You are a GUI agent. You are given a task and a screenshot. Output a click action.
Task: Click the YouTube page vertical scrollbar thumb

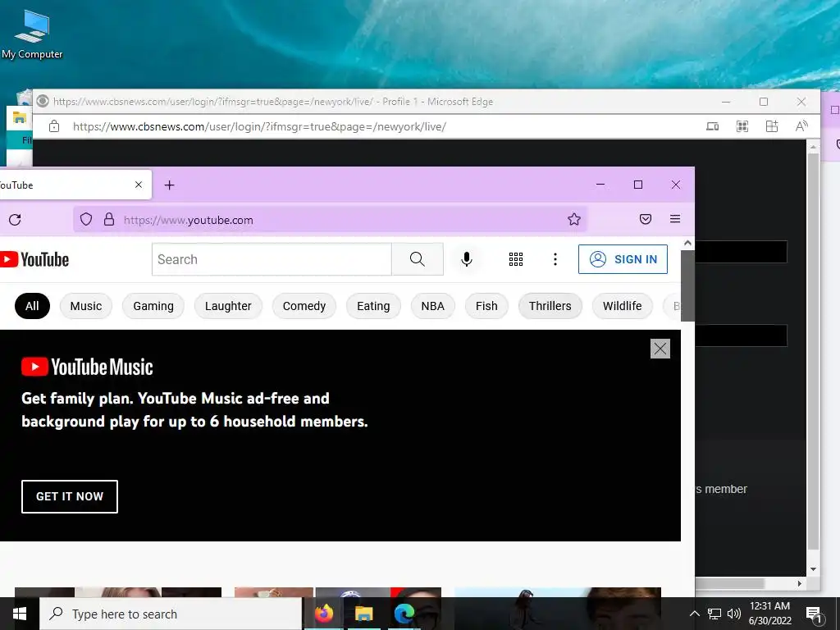(688, 285)
